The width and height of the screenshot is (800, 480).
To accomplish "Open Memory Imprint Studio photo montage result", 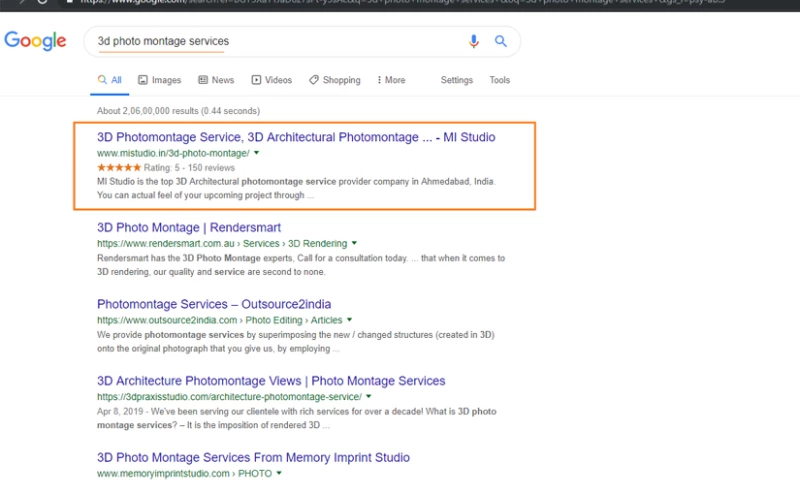I will coord(253,458).
